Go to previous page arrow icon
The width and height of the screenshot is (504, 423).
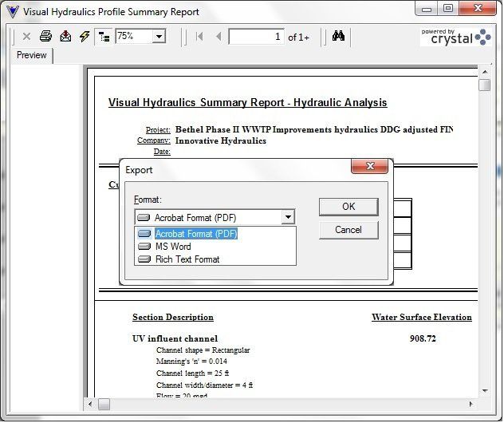(219, 37)
